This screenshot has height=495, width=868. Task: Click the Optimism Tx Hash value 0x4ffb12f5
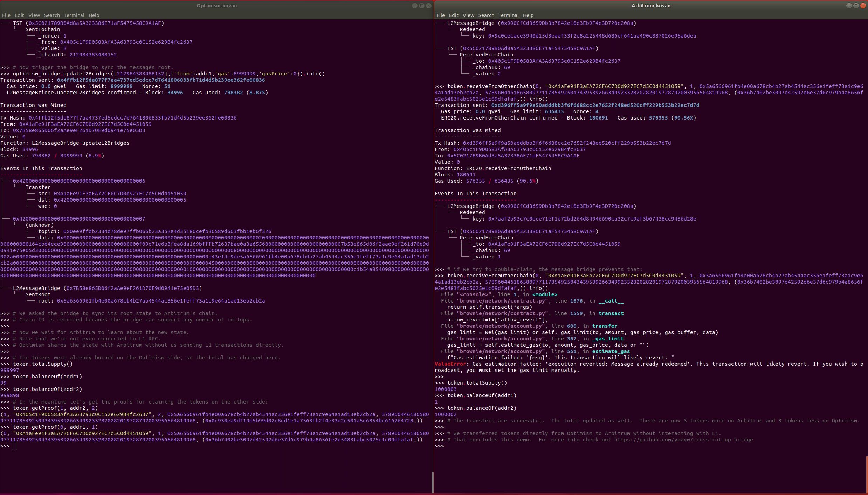click(x=132, y=118)
